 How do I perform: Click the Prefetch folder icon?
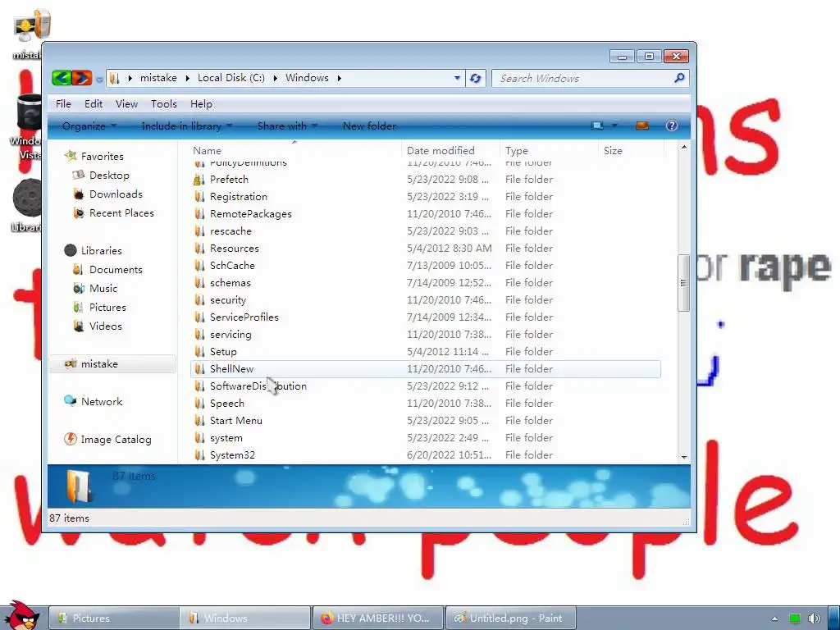pos(199,180)
